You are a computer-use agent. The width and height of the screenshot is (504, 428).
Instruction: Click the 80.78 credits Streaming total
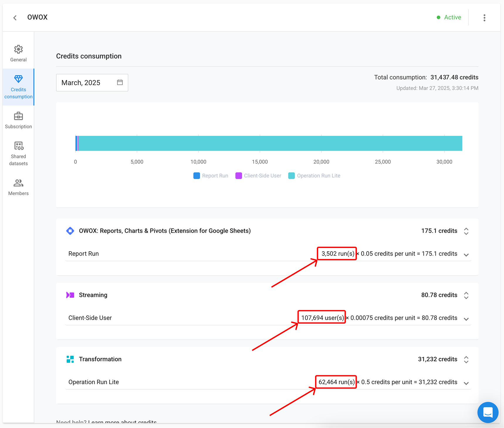click(439, 295)
